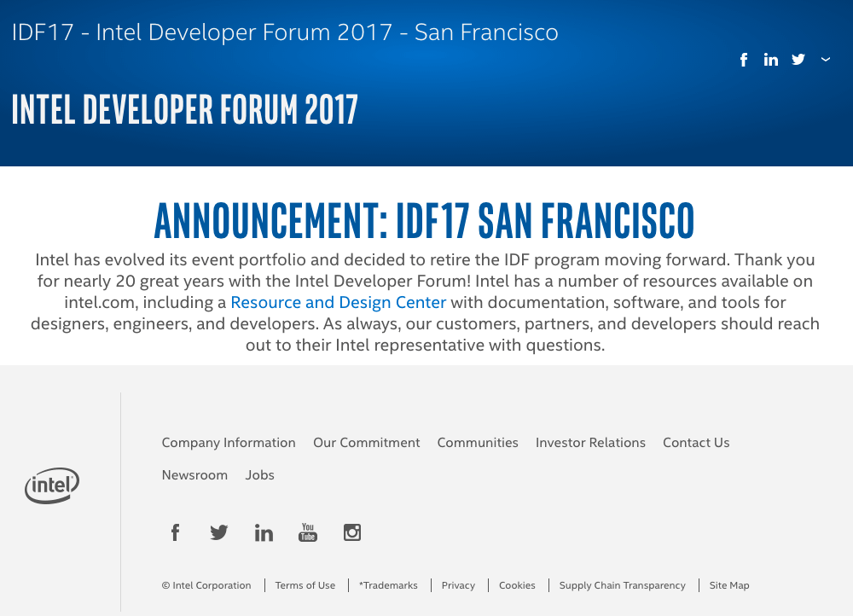The image size is (853, 616).
Task: Open the Privacy policy link
Action: click(x=458, y=585)
